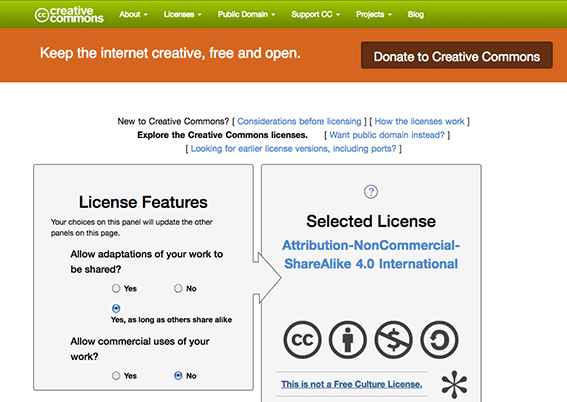Select Yes for allowing adaptations

coord(116,288)
